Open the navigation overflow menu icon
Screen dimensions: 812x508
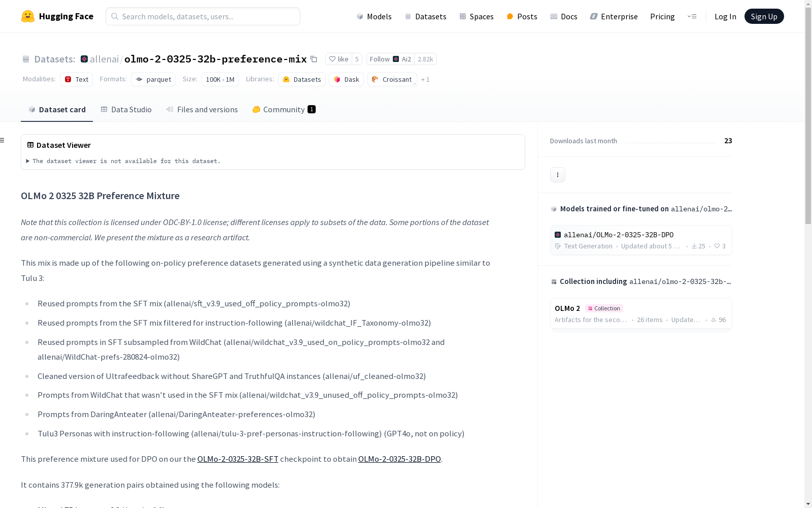click(x=692, y=16)
